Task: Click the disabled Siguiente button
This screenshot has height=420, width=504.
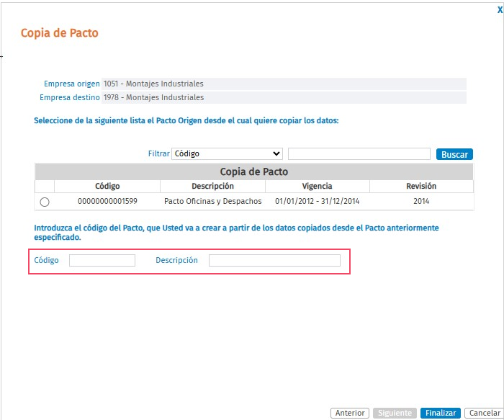Action: coord(395,413)
